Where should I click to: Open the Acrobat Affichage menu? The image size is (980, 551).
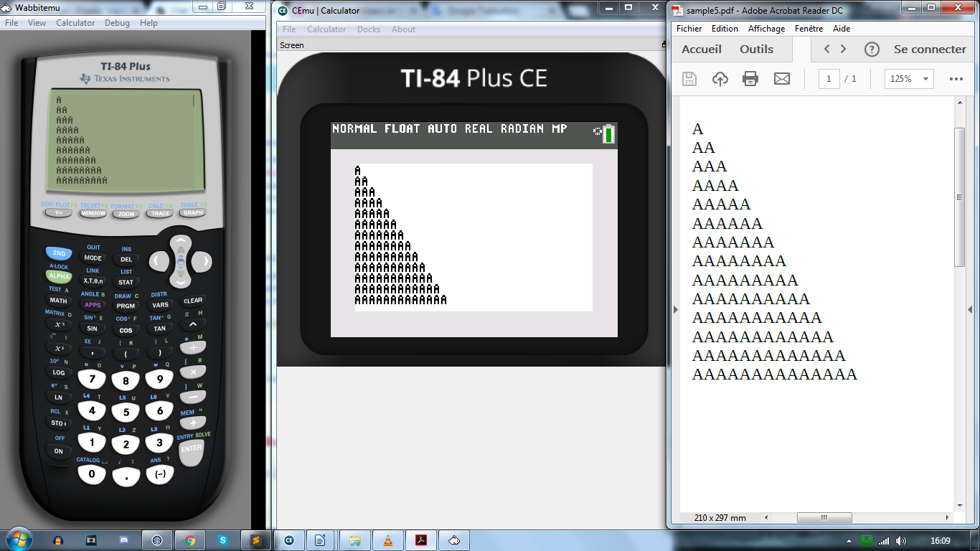point(766,29)
